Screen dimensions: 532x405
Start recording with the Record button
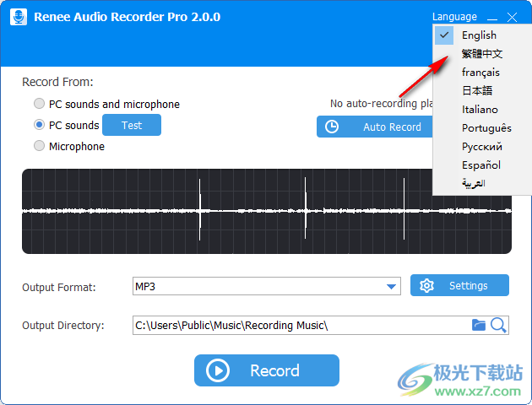[x=267, y=370]
